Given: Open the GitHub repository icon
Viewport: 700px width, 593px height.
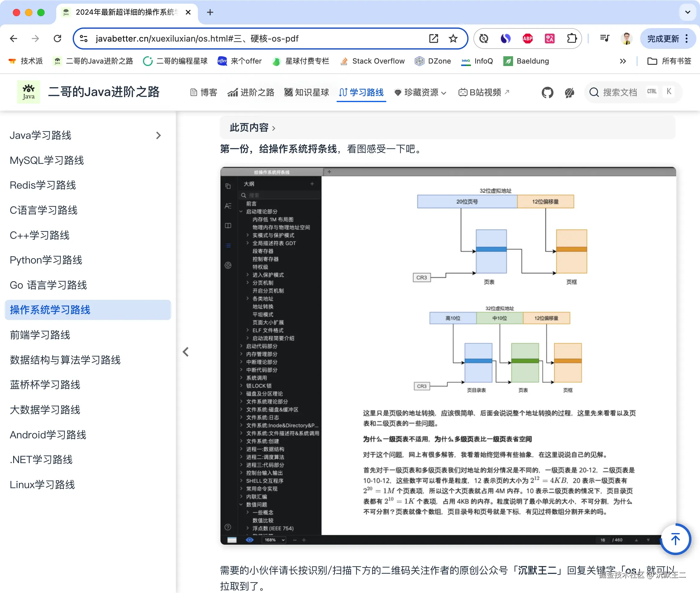Looking at the screenshot, I should [x=547, y=92].
